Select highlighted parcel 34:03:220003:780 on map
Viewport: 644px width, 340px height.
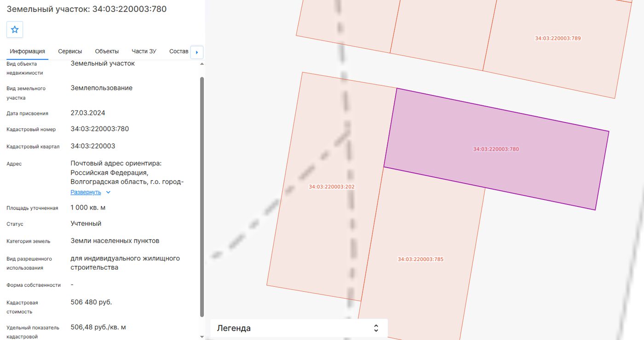tap(496, 149)
